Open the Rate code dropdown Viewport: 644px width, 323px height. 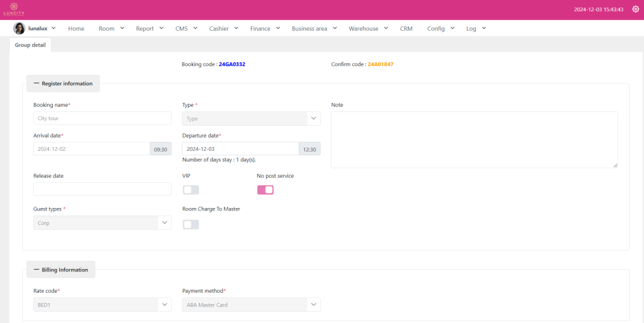point(102,305)
